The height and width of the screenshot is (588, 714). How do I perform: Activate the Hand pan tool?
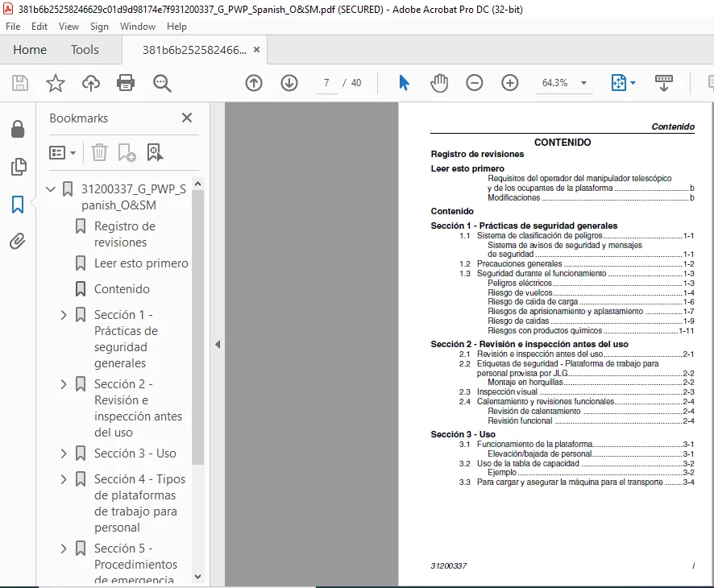pos(439,83)
